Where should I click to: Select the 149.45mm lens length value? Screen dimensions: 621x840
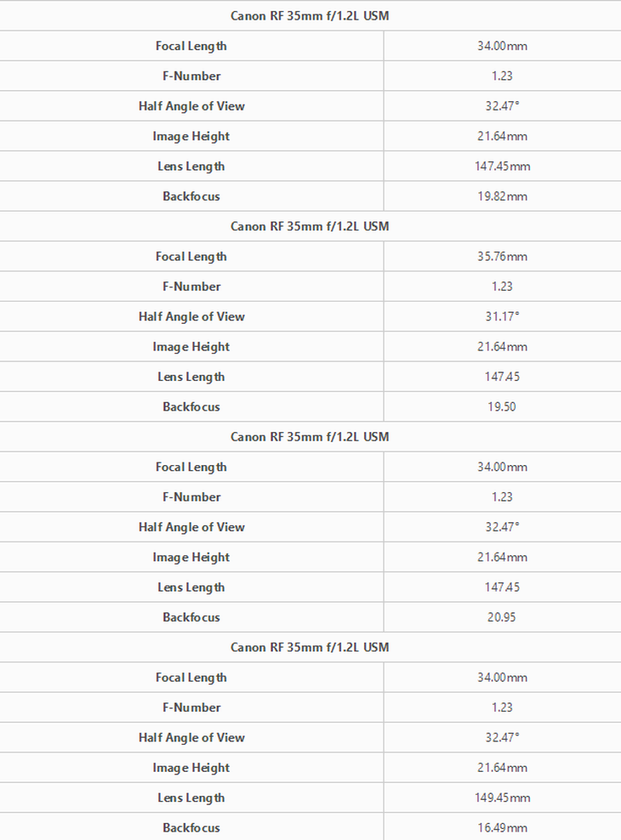502,798
